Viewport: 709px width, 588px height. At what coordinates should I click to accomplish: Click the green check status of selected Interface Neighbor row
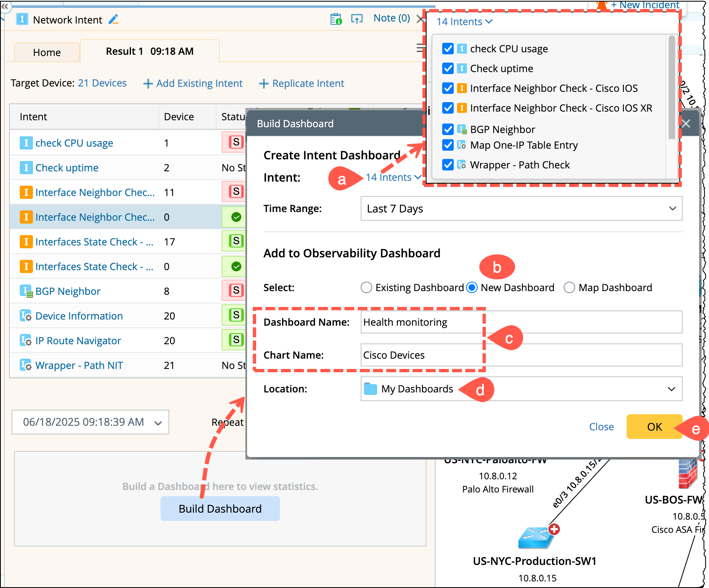tap(236, 217)
